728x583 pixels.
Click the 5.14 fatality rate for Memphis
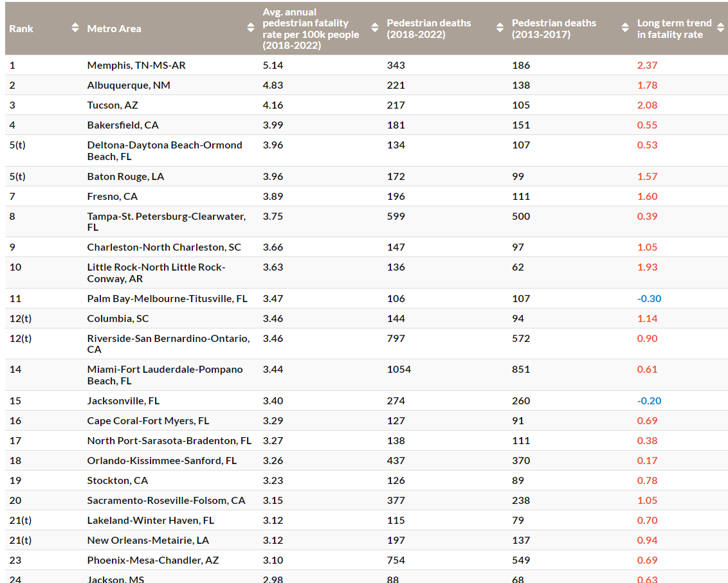(x=273, y=65)
